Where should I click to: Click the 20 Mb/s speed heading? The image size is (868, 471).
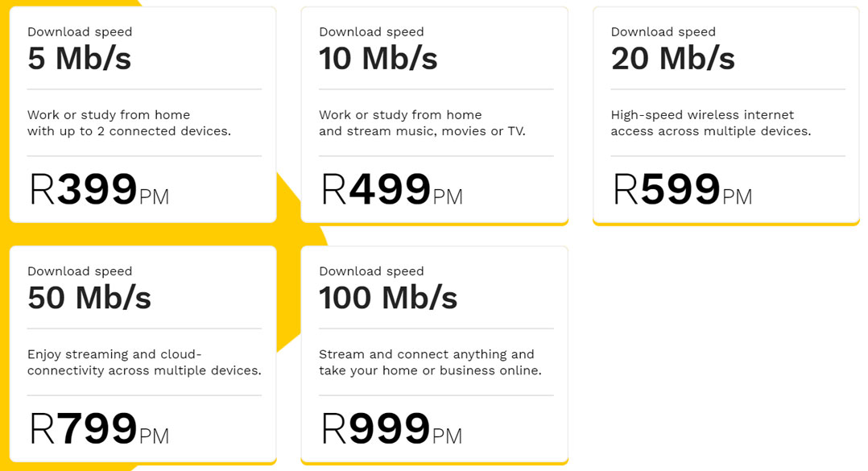tap(672, 59)
